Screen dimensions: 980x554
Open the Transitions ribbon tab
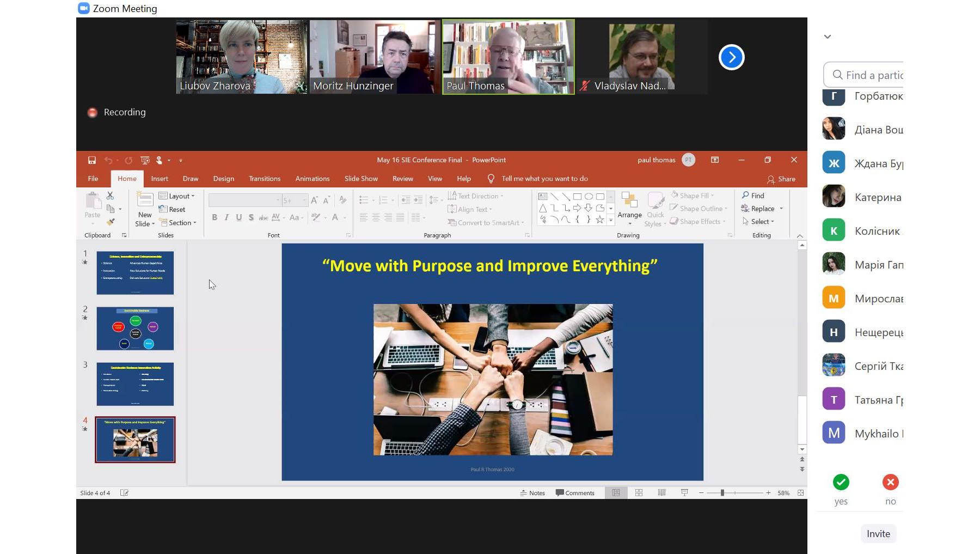(x=265, y=179)
